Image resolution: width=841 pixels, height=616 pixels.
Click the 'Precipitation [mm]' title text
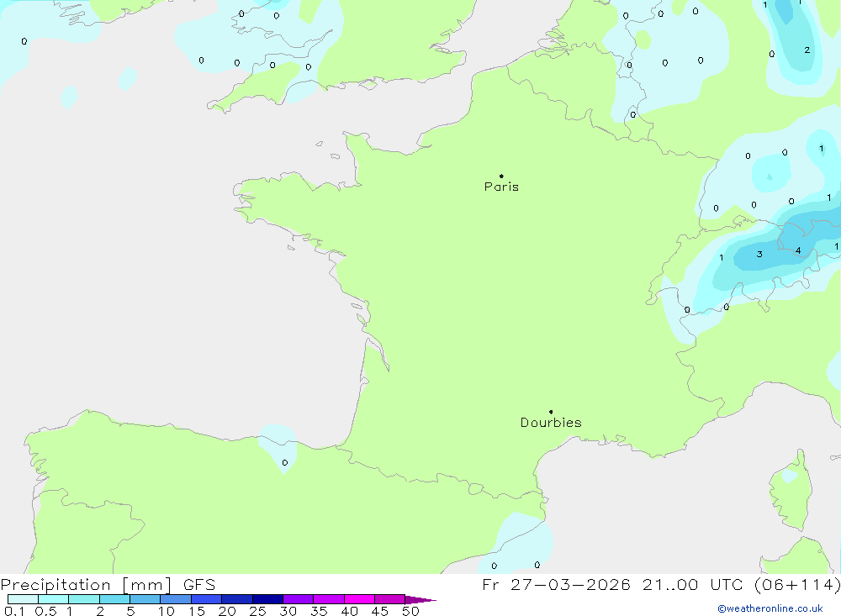87,585
